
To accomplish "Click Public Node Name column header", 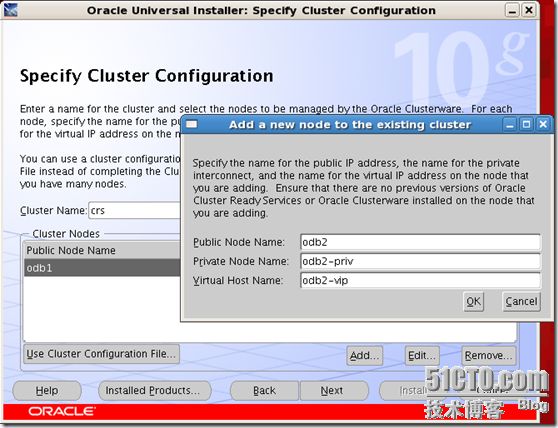I will point(102,250).
